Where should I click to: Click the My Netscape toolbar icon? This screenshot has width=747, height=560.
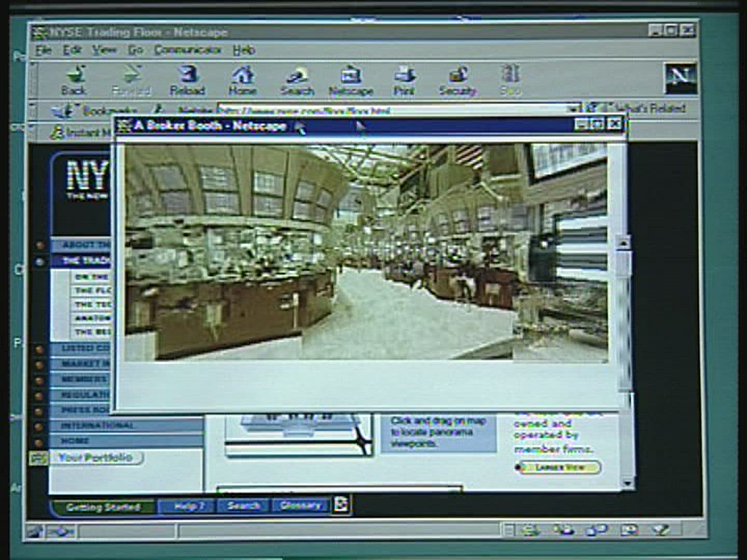click(351, 81)
